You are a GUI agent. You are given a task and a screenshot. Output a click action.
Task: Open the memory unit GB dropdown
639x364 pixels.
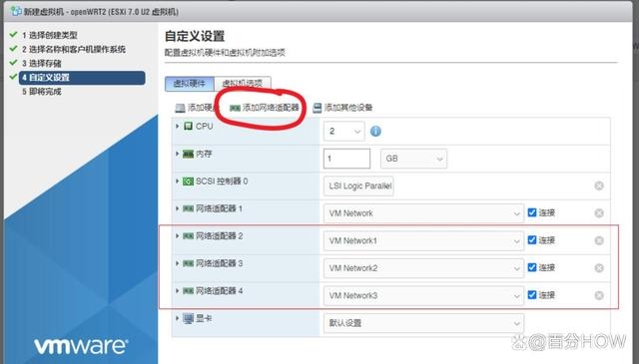point(413,159)
